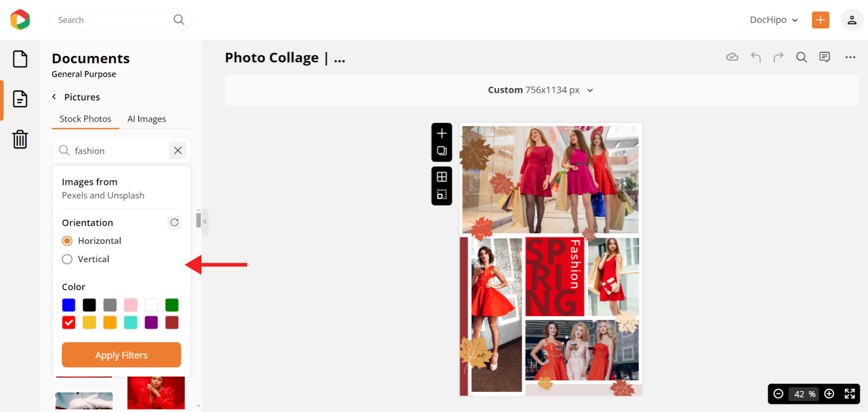868x412 pixels.
Task: Select the purple color swatch
Action: (151, 323)
